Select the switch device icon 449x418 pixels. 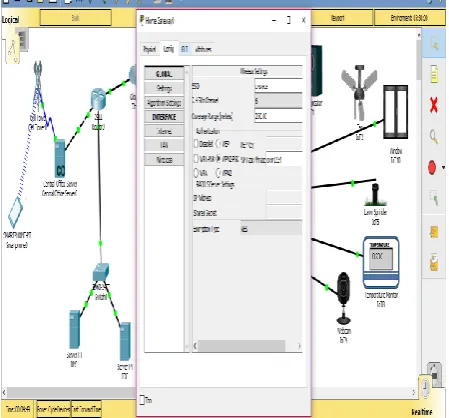coord(101,272)
